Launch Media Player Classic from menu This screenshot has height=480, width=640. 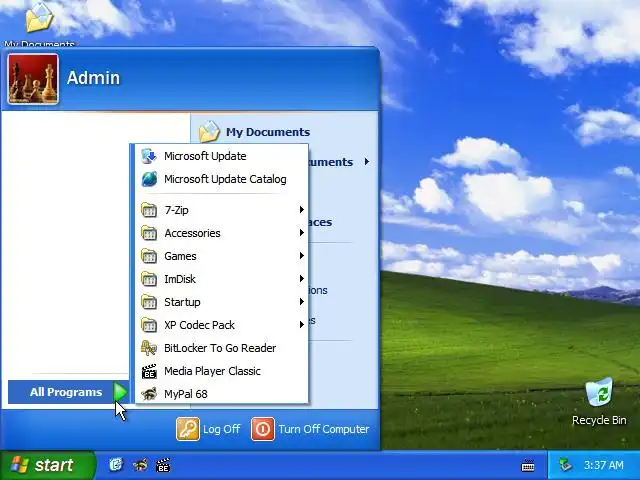click(x=221, y=371)
